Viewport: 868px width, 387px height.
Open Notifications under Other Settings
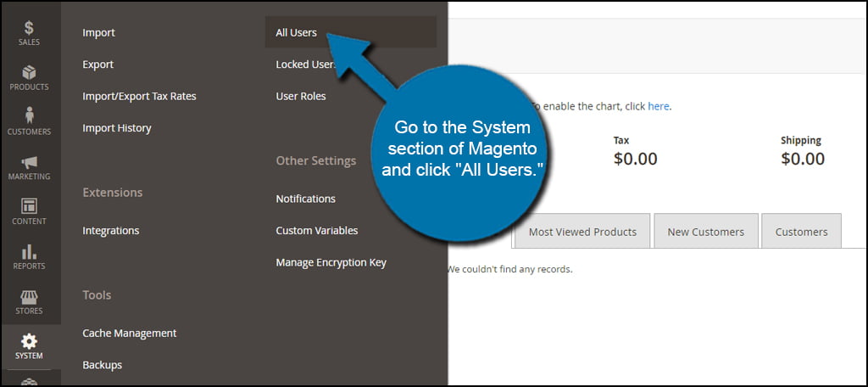[x=305, y=199]
